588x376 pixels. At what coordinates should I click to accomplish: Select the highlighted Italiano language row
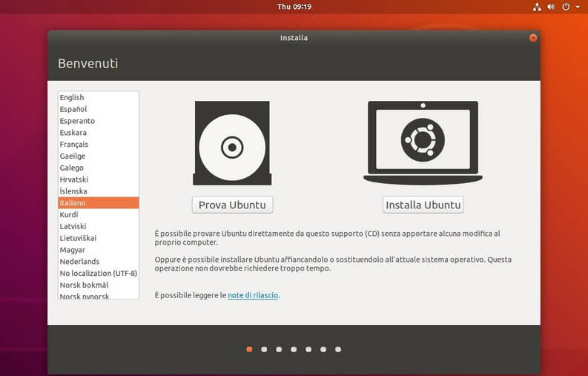coord(99,202)
